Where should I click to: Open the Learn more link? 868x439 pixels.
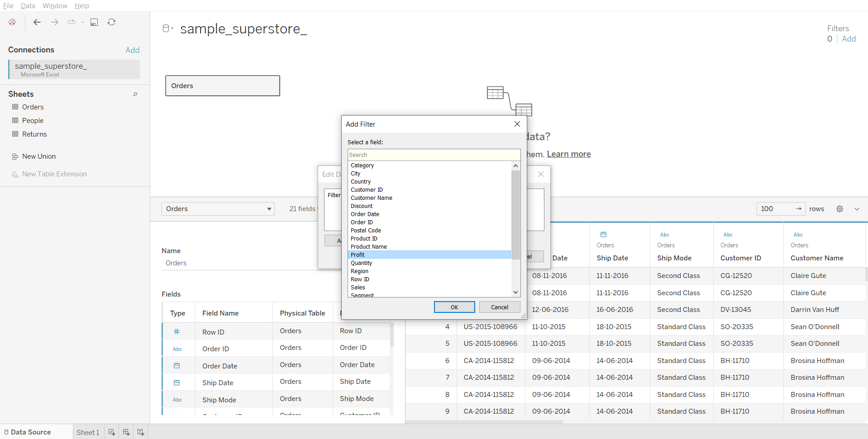click(x=568, y=154)
